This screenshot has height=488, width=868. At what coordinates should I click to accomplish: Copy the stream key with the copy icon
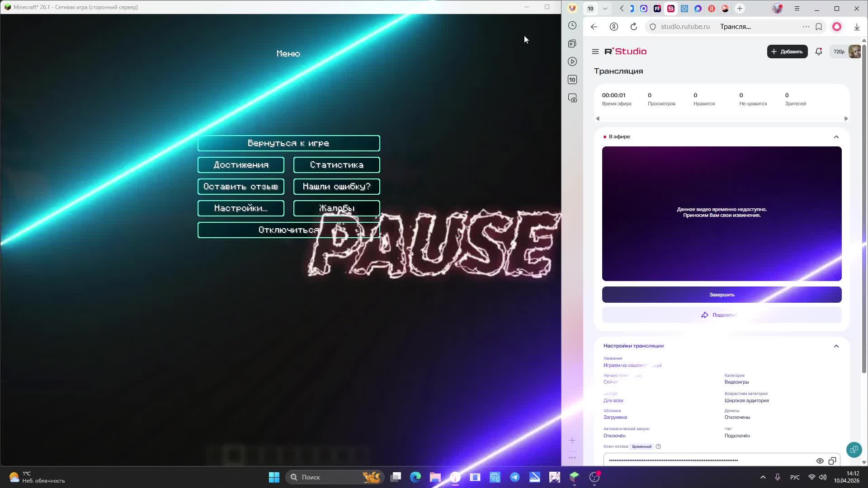pos(832,460)
